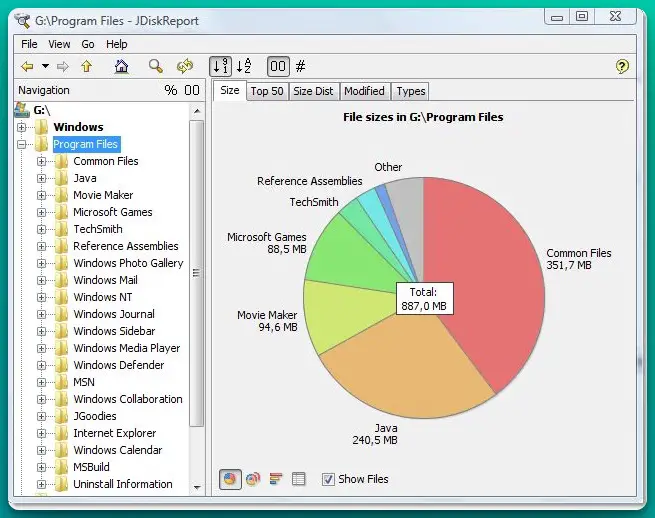Expand the Microsoft Games tree node

41,212
